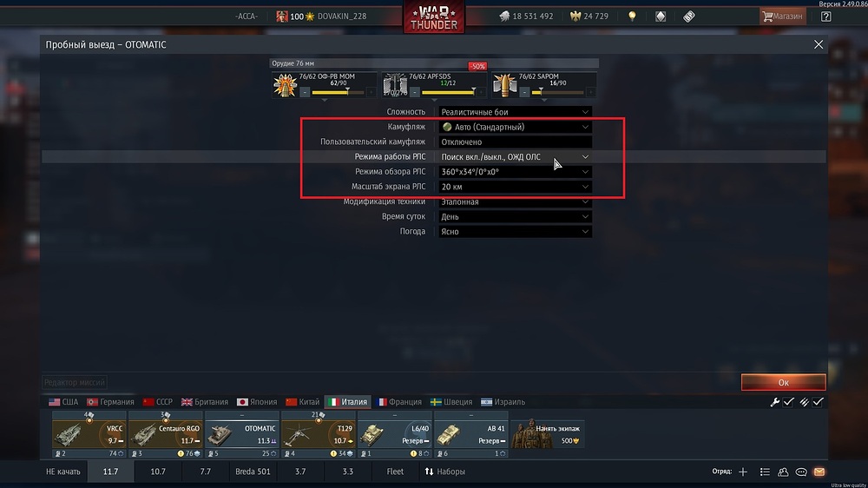Switch to the Германия nation tab
This screenshot has width=868, height=488.
pyautogui.click(x=111, y=402)
